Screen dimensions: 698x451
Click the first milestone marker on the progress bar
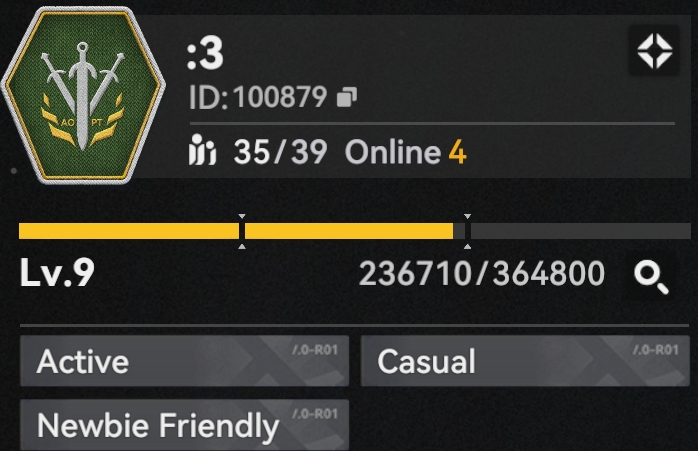coord(242,231)
